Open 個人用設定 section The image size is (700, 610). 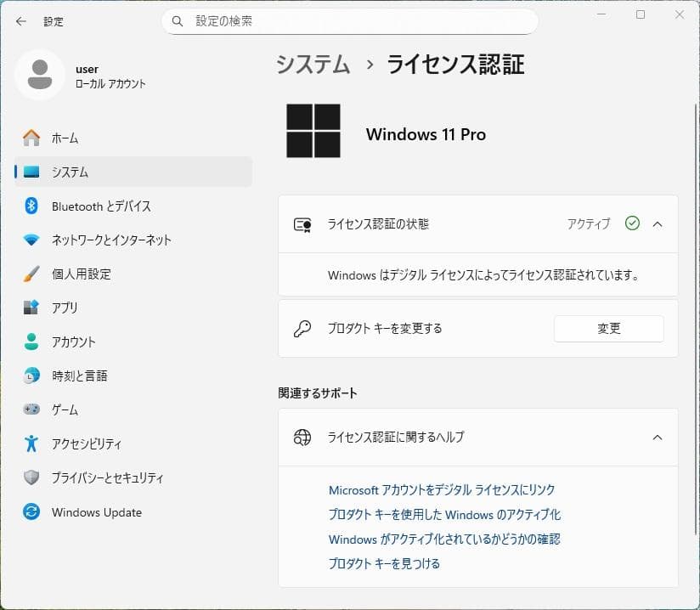tap(89, 274)
